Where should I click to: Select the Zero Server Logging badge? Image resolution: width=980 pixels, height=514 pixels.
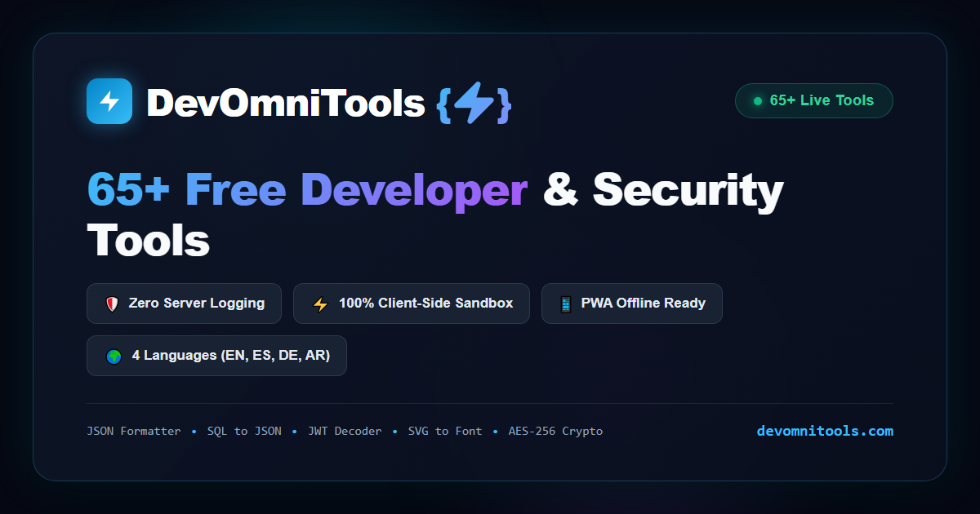pos(184,304)
